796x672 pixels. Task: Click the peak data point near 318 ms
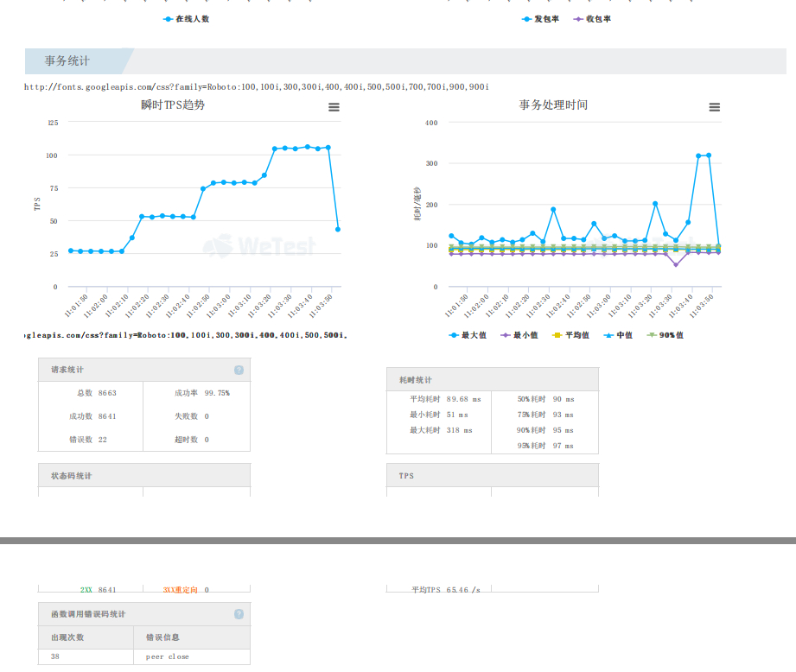point(709,155)
